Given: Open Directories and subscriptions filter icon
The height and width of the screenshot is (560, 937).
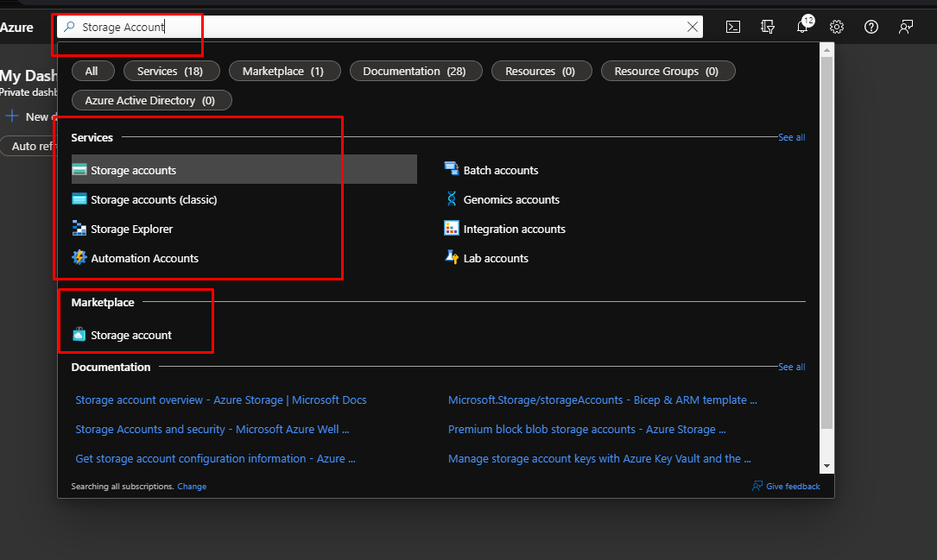Looking at the screenshot, I should click(x=767, y=27).
